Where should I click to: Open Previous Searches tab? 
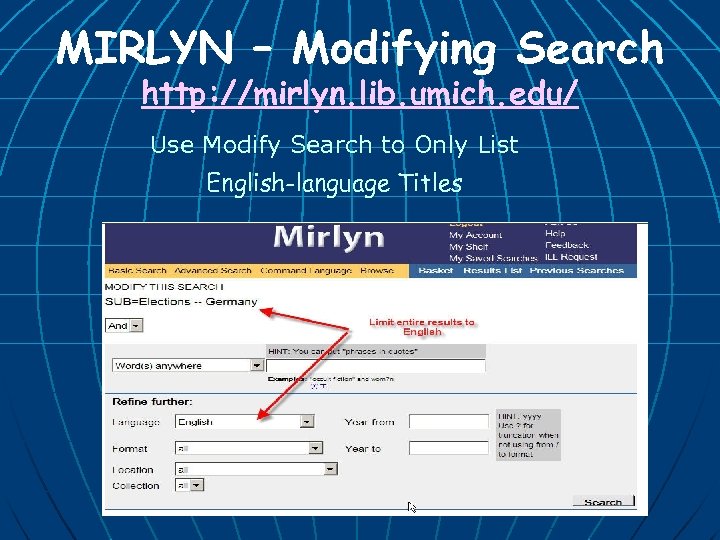(576, 270)
